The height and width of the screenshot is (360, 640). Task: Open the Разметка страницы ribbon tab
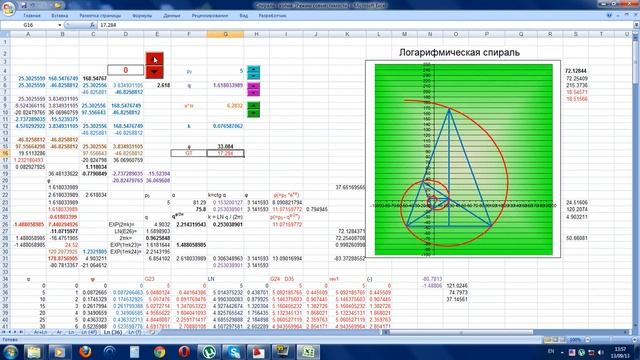pyautogui.click(x=100, y=16)
